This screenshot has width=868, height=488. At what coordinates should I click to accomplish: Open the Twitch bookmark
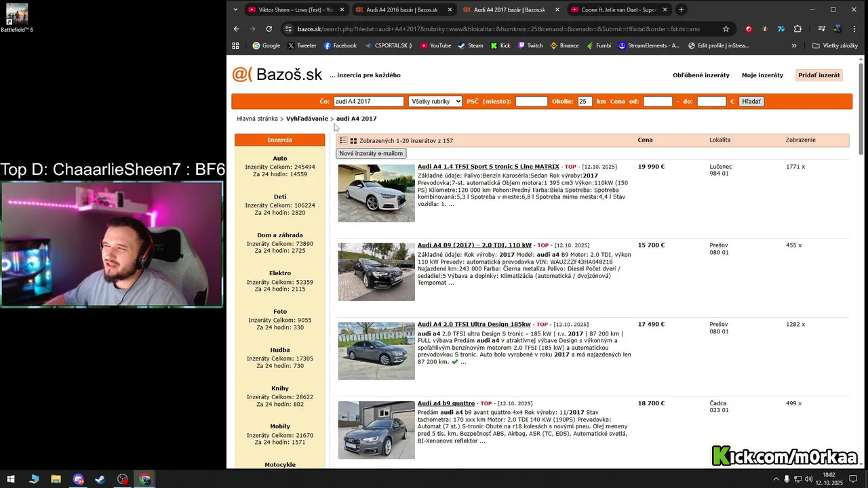pyautogui.click(x=530, y=45)
